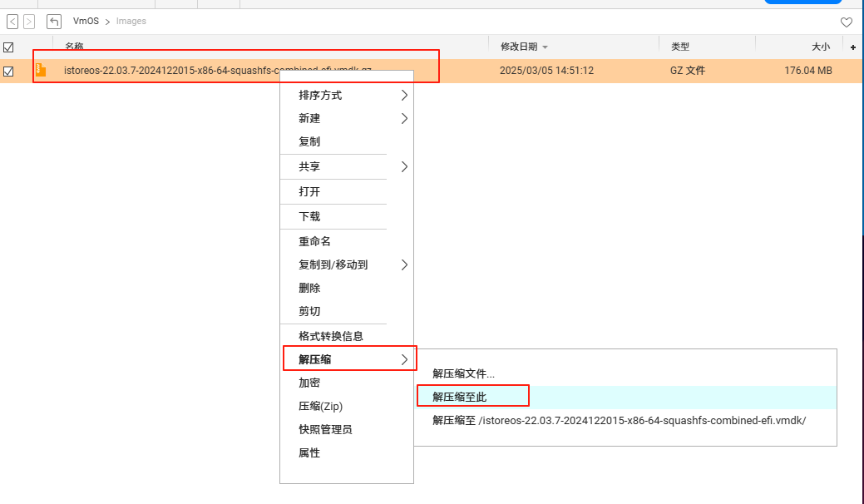Choose 加密 from the context menu
864x504 pixels.
click(347, 383)
